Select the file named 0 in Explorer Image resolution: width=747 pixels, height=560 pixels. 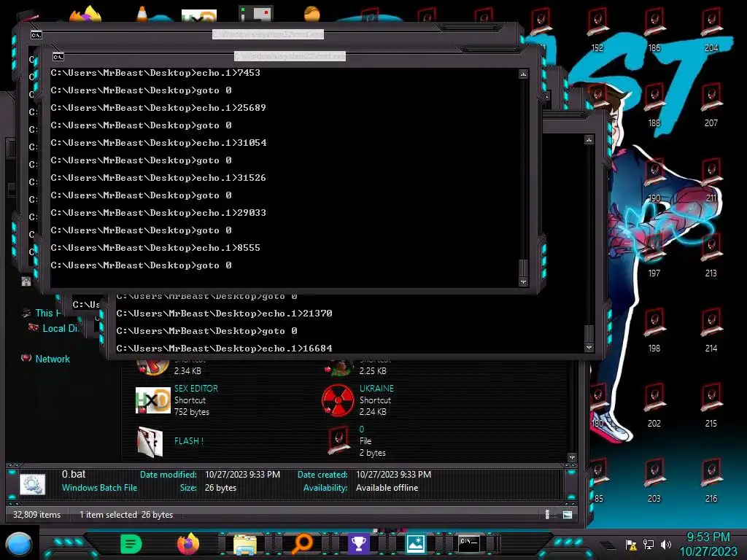tap(356, 441)
